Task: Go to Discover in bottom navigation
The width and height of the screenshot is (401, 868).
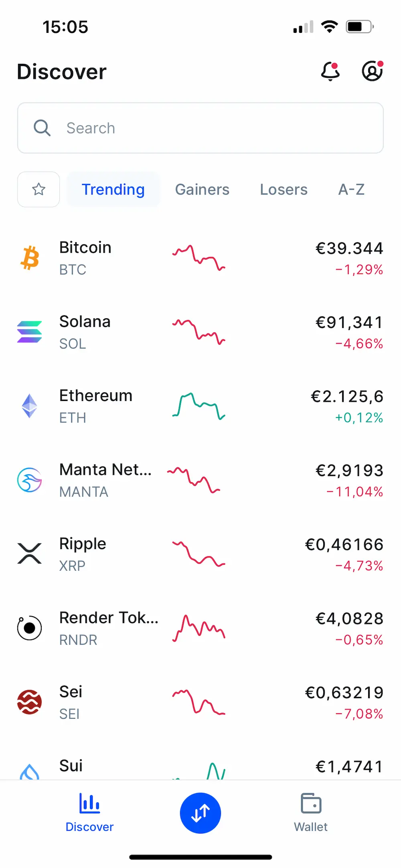Action: point(89,813)
